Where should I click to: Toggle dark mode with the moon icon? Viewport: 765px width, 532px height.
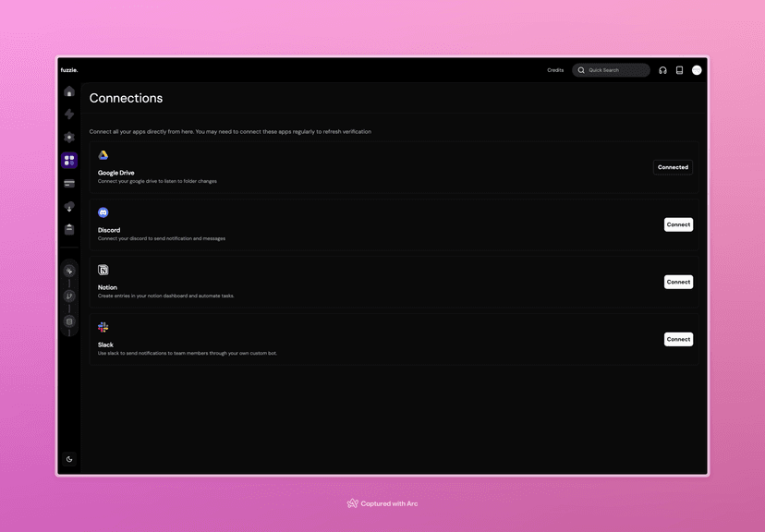click(69, 459)
